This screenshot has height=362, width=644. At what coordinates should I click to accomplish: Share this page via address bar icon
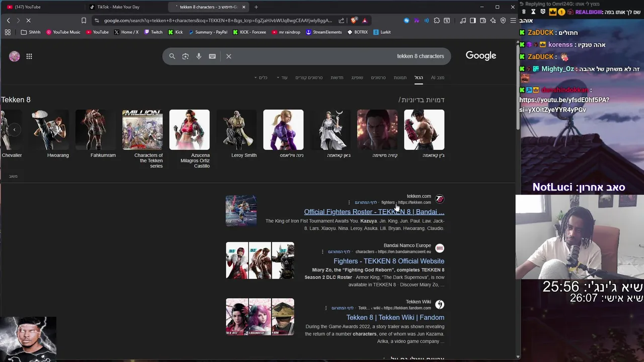342,21
